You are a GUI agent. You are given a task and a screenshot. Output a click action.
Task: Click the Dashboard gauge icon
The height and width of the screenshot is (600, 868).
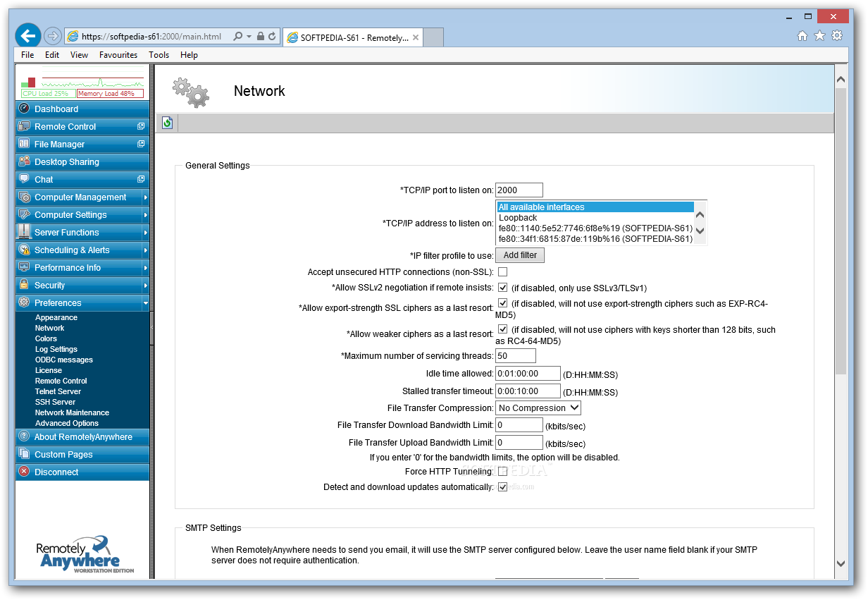tap(25, 109)
